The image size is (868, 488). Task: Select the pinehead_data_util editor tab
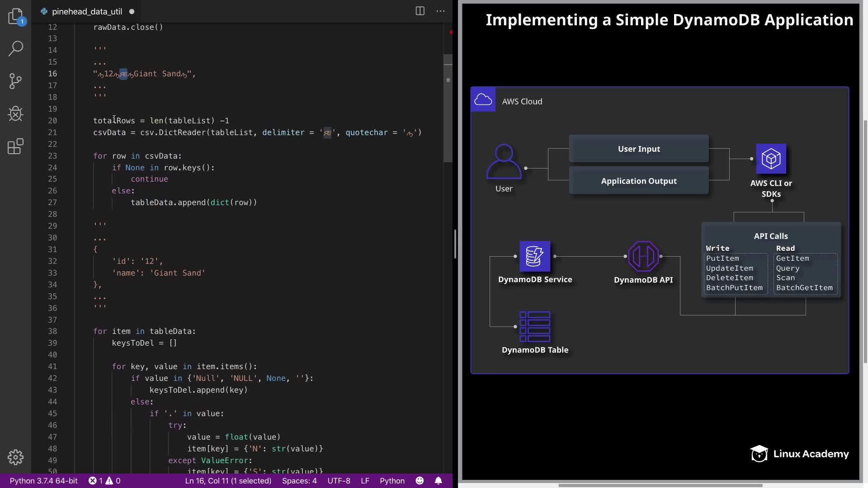pyautogui.click(x=87, y=11)
